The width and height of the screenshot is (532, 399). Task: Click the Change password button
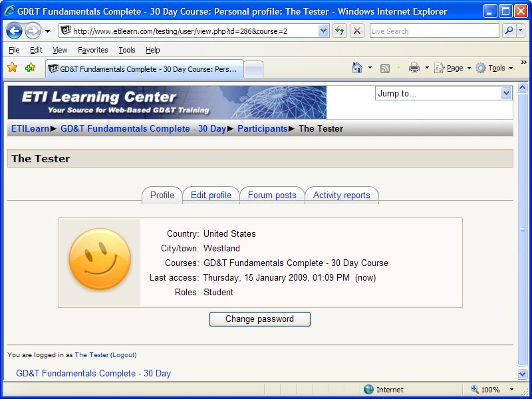tap(260, 319)
